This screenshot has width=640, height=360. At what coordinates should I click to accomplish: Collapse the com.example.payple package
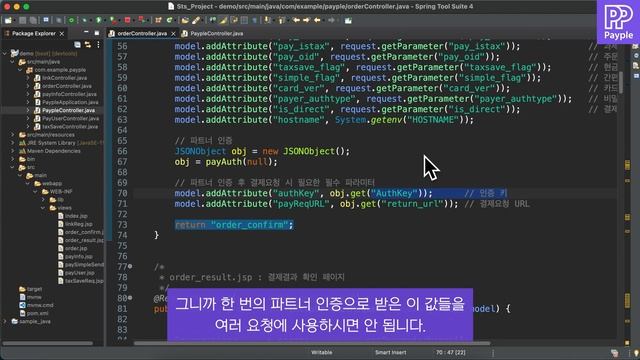point(20,70)
